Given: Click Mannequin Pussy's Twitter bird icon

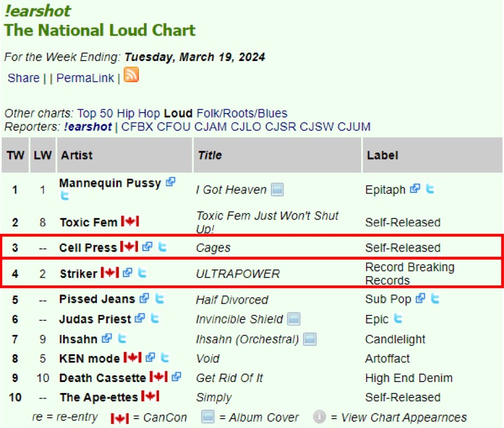Looking at the screenshot, I should 65,196.
